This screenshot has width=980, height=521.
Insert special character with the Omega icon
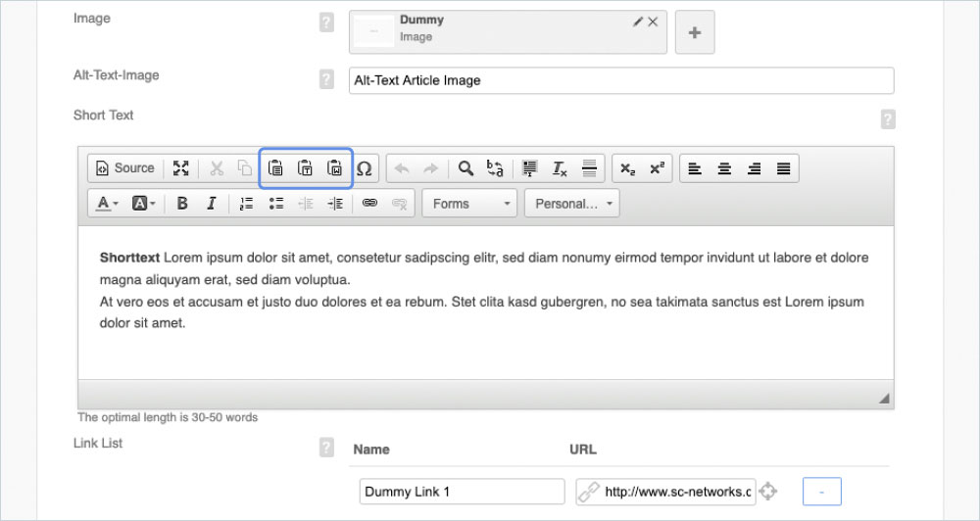pyautogui.click(x=364, y=168)
